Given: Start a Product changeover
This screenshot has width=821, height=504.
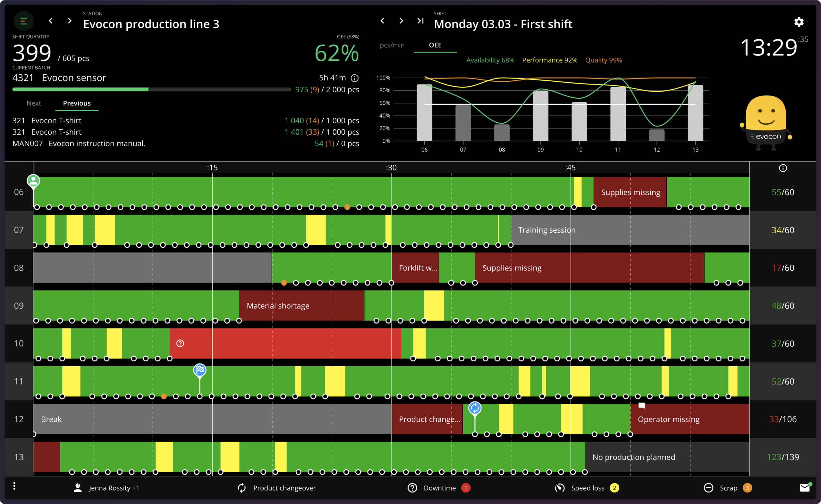Looking at the screenshot, I should tap(276, 488).
